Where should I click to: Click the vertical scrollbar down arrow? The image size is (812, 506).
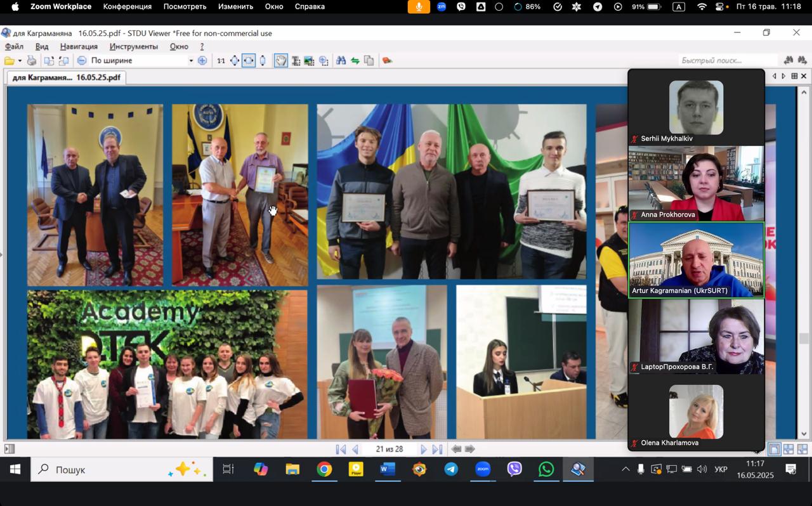(x=804, y=434)
